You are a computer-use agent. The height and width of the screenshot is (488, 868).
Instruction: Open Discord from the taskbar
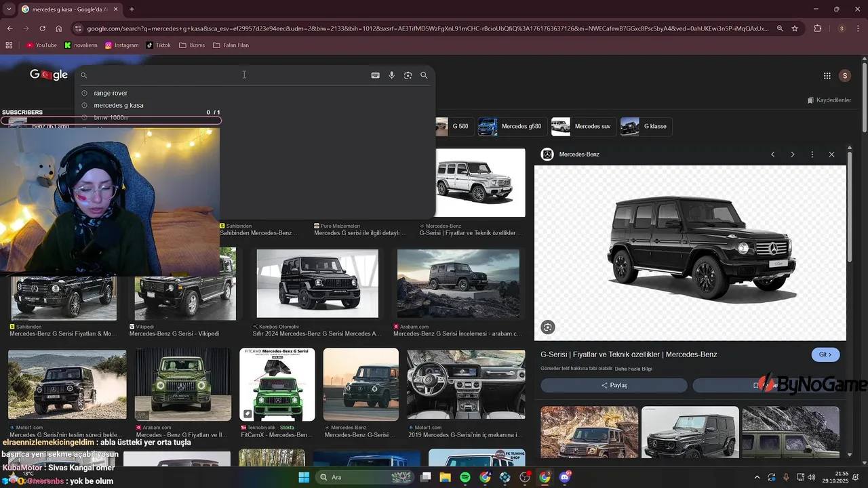click(x=565, y=477)
